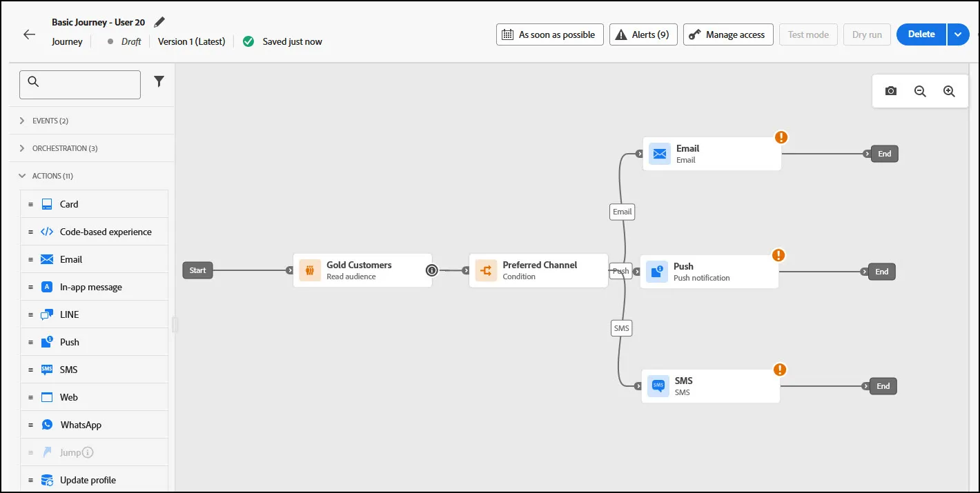Viewport: 980px width, 493px height.
Task: Click the End node after SMS
Action: point(883,386)
